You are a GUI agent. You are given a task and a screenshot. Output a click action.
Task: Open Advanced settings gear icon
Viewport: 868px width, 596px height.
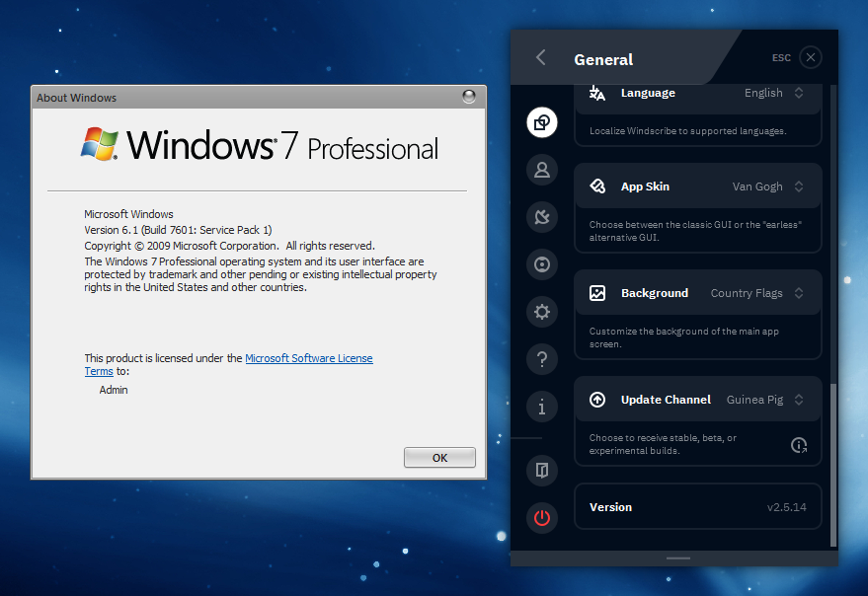coord(541,312)
